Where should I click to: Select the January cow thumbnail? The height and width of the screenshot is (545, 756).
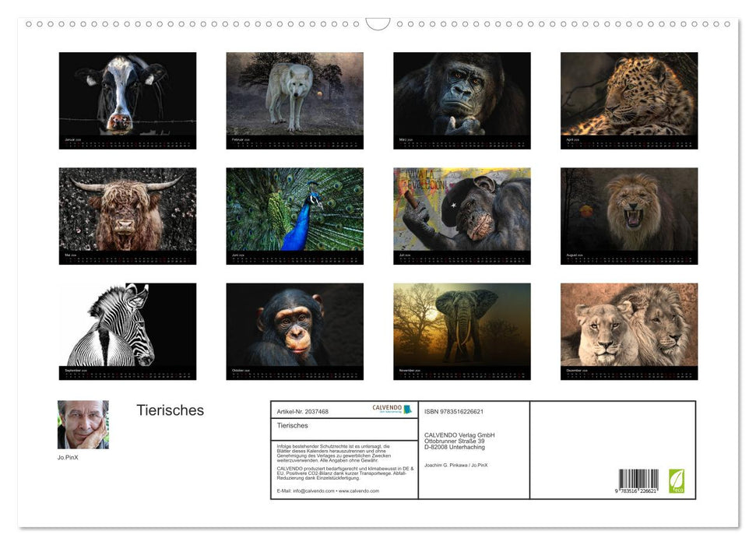(x=126, y=100)
